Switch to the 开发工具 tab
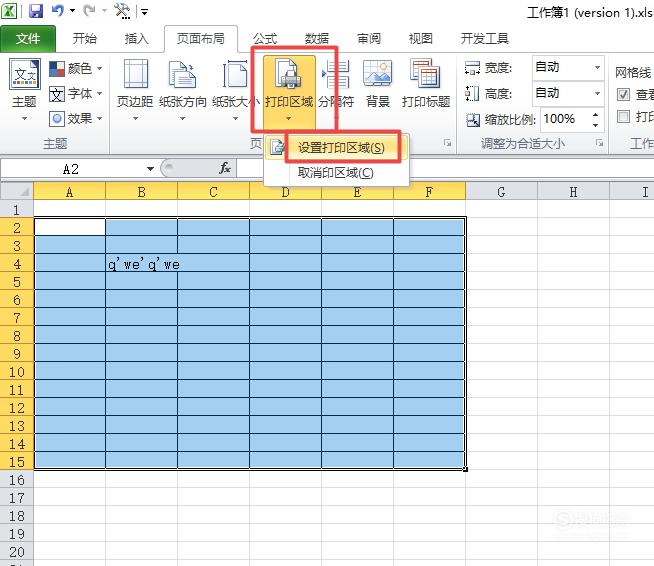This screenshot has height=566, width=654. 485,39
